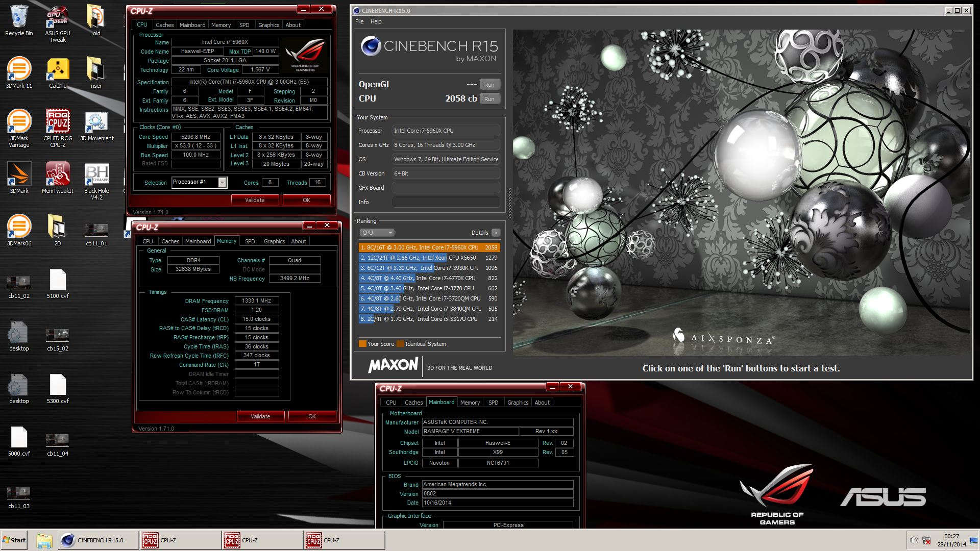This screenshot has width=980, height=551.
Task: Open the cb11_01 image file
Action: 96,233
